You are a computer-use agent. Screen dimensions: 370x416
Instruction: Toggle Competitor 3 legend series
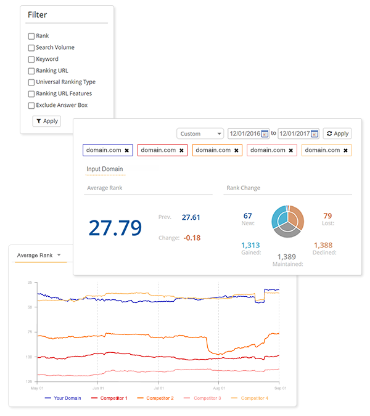tap(202, 398)
